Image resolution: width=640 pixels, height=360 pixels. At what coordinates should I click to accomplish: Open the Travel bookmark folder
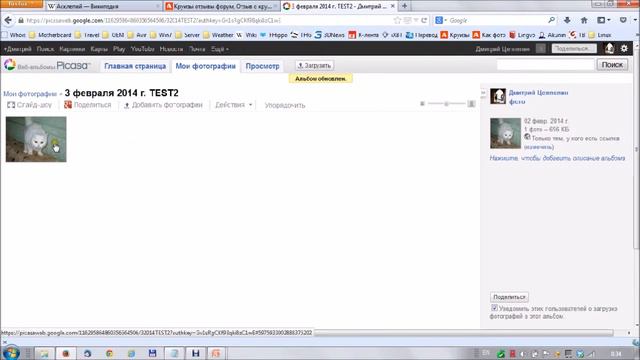(x=87, y=35)
